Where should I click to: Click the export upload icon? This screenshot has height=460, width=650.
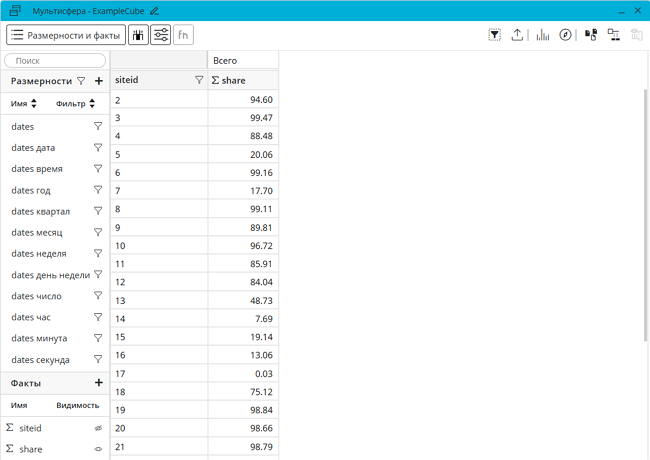pyautogui.click(x=517, y=35)
